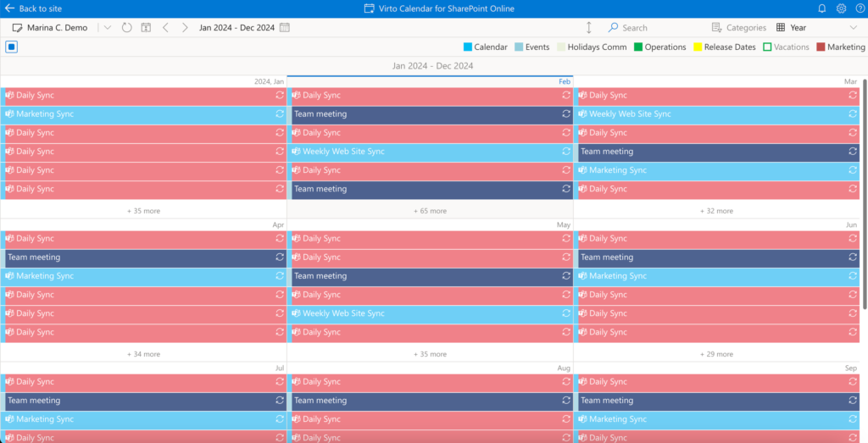Image resolution: width=868 pixels, height=443 pixels.
Task: Click the Back to site arrow
Action: tap(9, 8)
